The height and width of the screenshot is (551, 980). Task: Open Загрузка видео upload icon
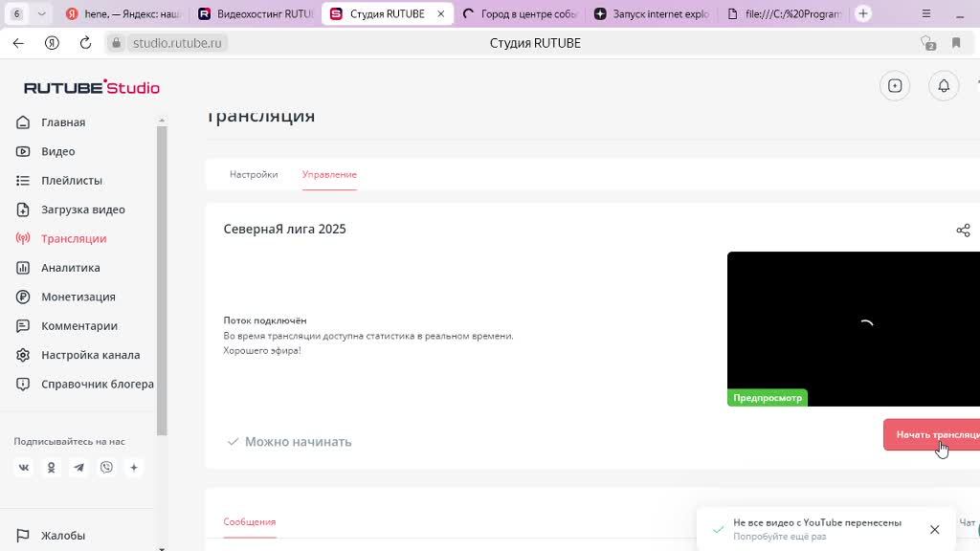pyautogui.click(x=23, y=209)
